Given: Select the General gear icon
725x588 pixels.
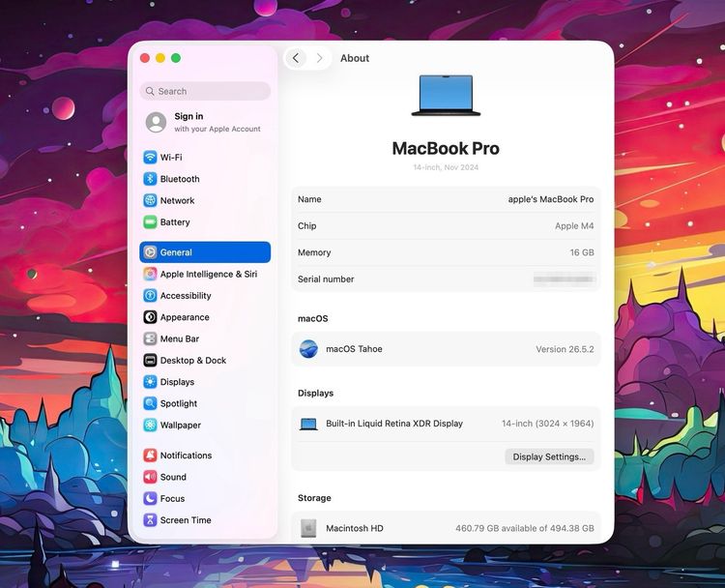Looking at the screenshot, I should pos(150,252).
